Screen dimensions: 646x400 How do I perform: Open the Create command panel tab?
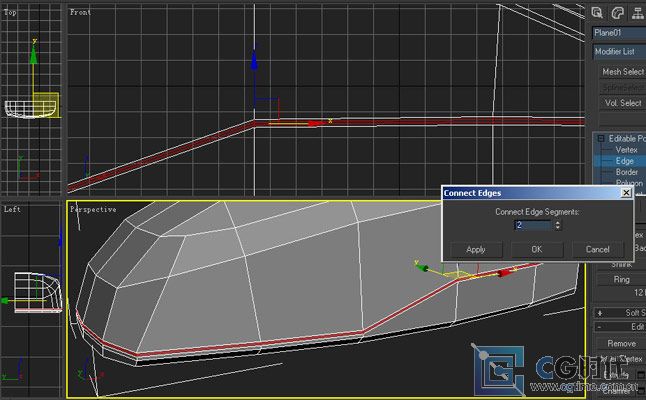(597, 13)
